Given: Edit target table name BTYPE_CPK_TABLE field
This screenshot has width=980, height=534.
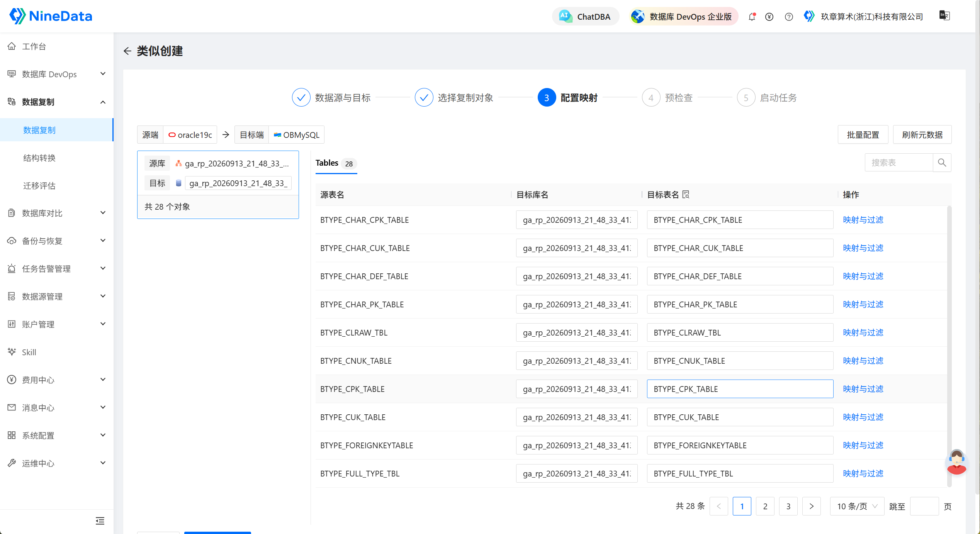Looking at the screenshot, I should coord(740,389).
